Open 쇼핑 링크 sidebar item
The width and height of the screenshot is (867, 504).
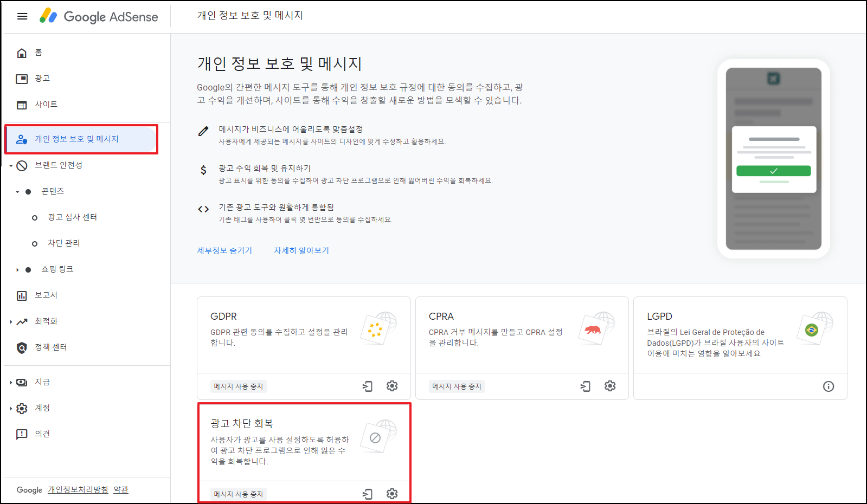pyautogui.click(x=57, y=269)
